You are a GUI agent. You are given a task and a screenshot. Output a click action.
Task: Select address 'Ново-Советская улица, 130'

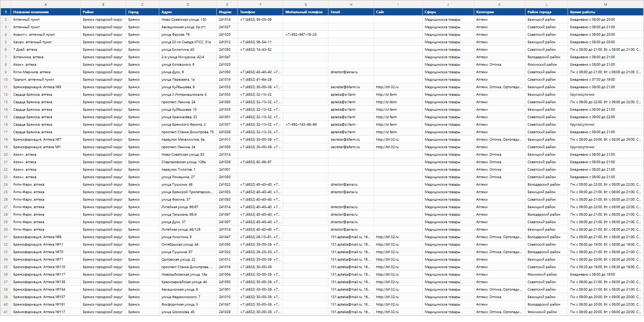coord(188,20)
